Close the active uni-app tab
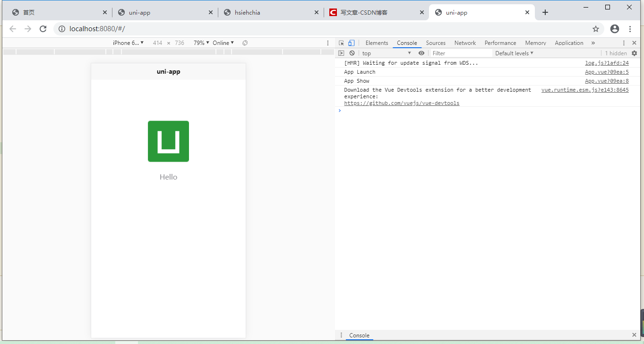 527,13
